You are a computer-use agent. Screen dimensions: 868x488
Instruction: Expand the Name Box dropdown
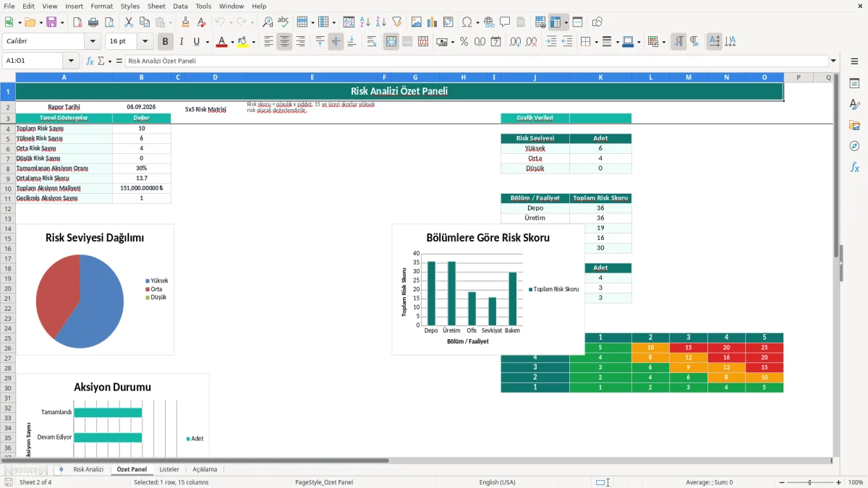click(71, 61)
